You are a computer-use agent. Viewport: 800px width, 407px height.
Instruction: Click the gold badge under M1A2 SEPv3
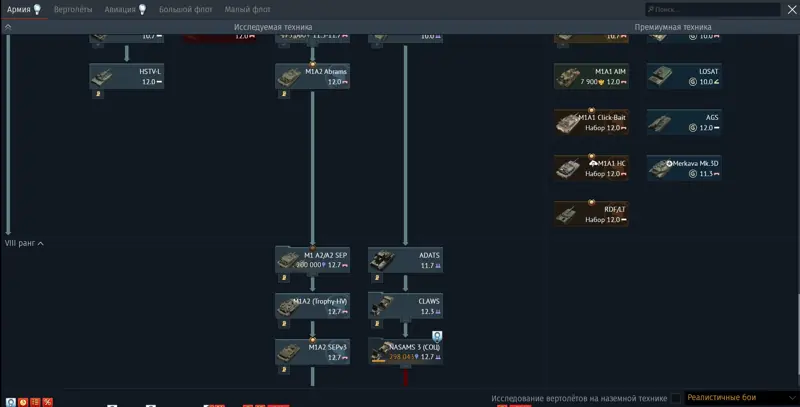[x=284, y=369]
